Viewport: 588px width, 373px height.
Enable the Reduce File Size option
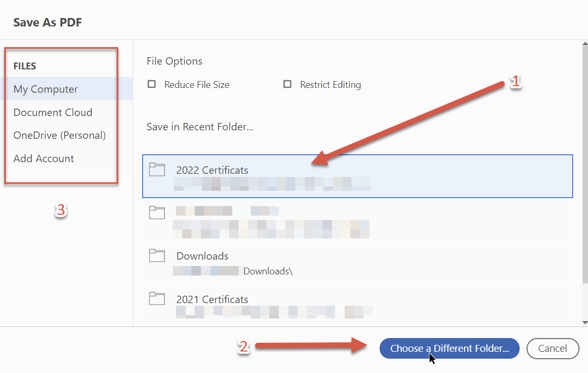pos(151,84)
